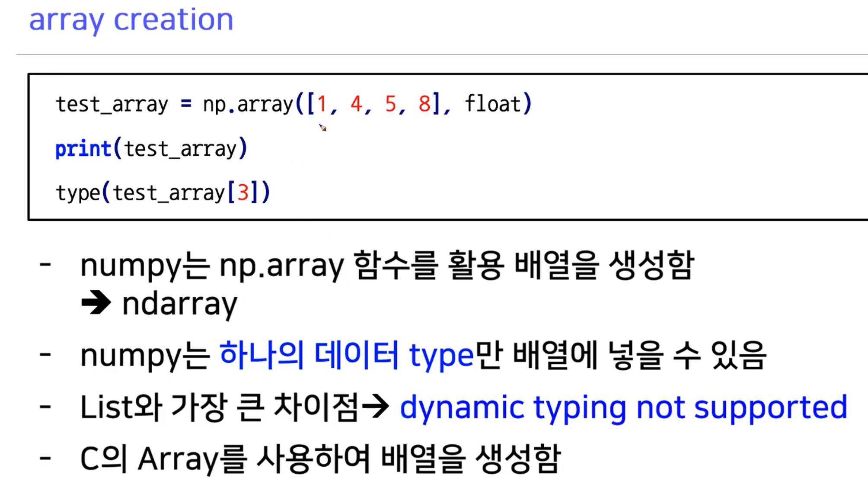
Task: Click the thick arrow before ndarray
Action: point(96,303)
